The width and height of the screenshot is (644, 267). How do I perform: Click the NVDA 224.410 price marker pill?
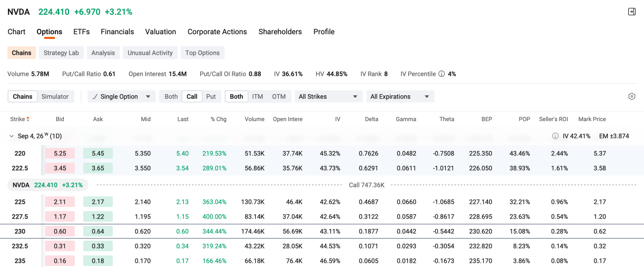coord(48,185)
